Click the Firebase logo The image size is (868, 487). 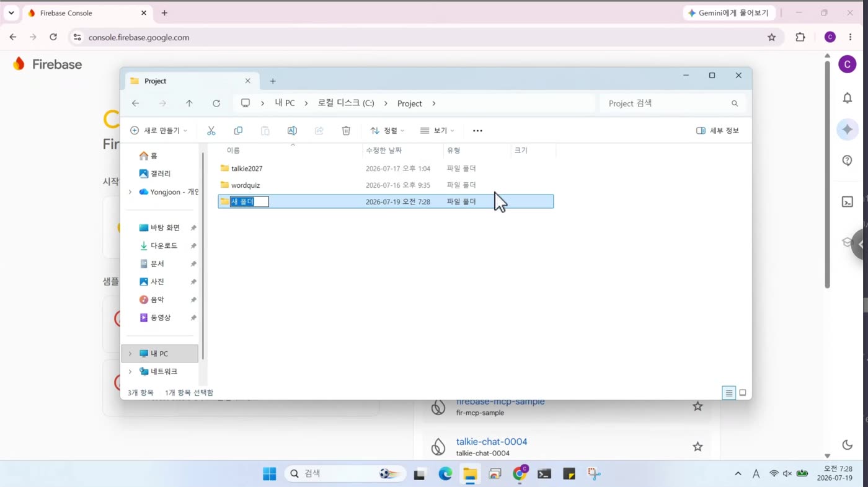[x=47, y=64]
